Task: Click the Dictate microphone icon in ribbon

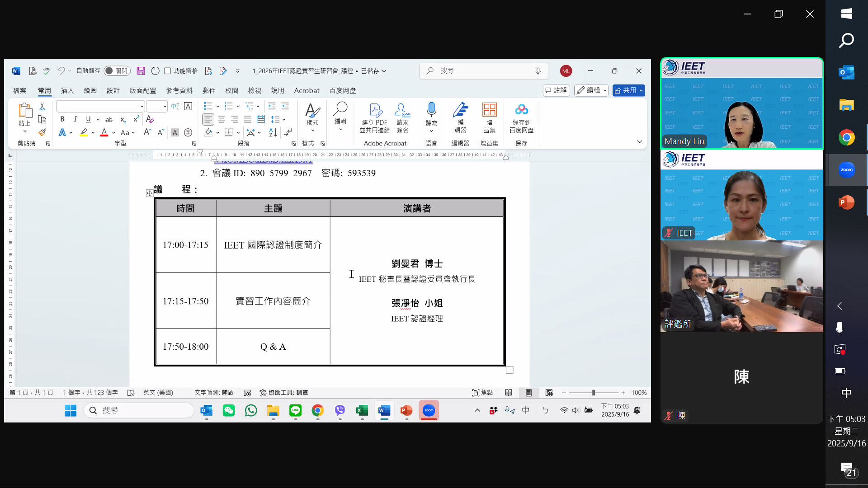Action: pyautogui.click(x=431, y=110)
